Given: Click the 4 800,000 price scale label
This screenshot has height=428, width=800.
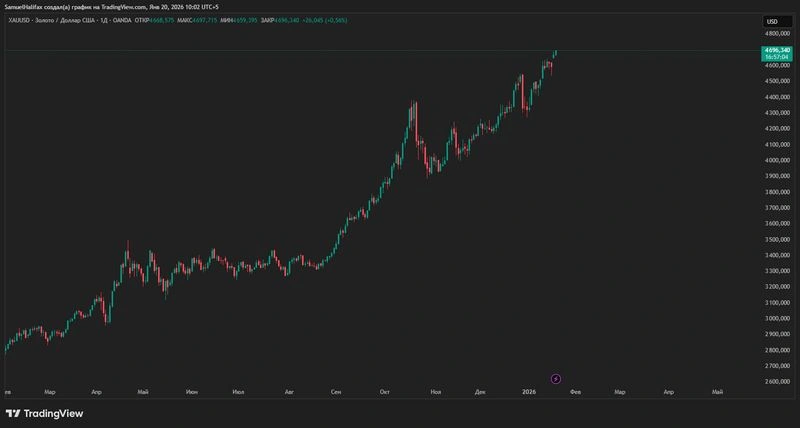Looking at the screenshot, I should [777, 34].
